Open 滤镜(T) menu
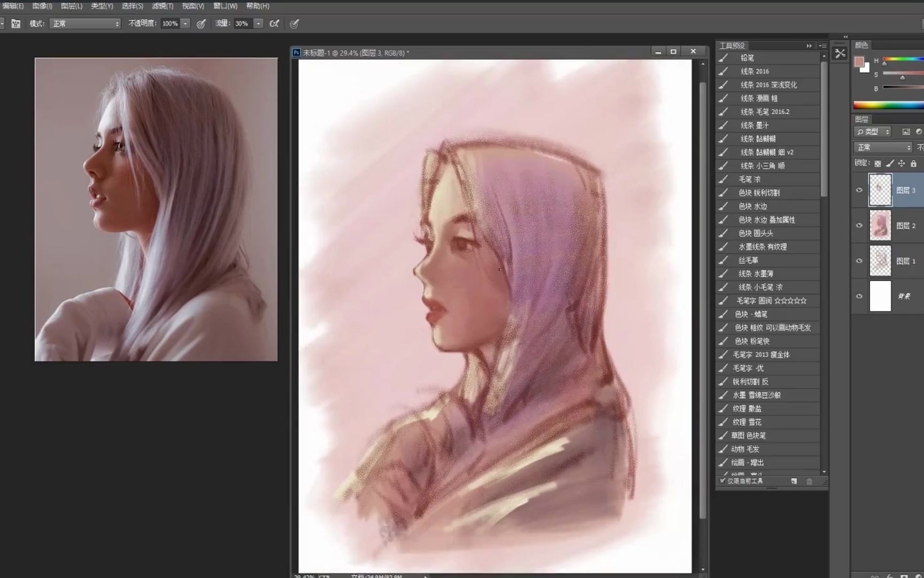The width and height of the screenshot is (924, 578). [x=163, y=6]
